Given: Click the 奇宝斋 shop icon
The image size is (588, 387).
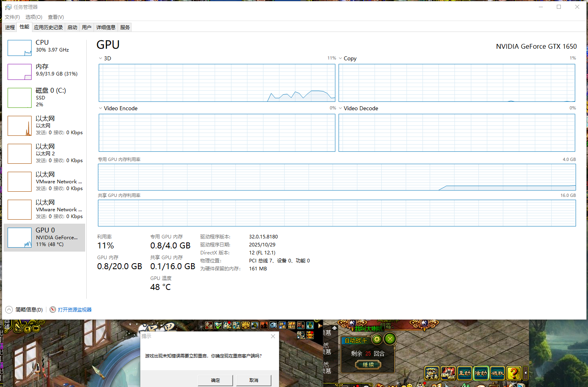Looking at the screenshot, I should point(432,373).
